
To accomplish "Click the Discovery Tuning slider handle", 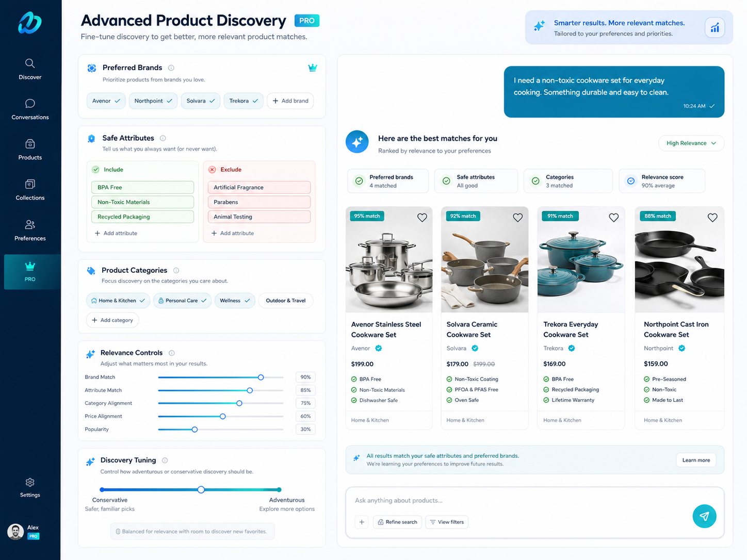I will 201,489.
